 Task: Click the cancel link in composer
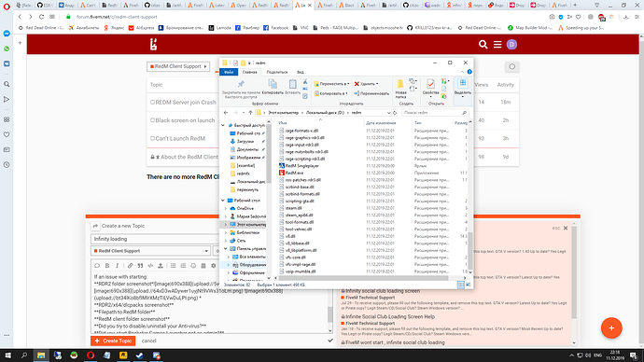coord(148,341)
